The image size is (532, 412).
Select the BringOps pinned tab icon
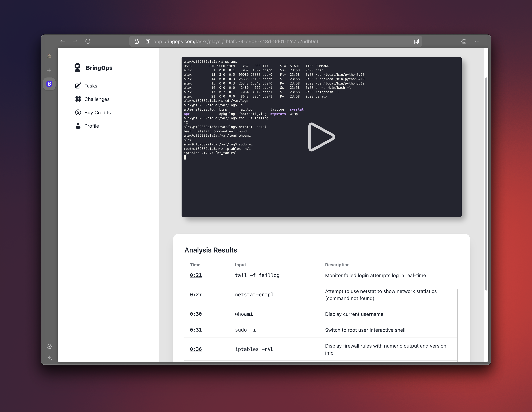pos(49,84)
